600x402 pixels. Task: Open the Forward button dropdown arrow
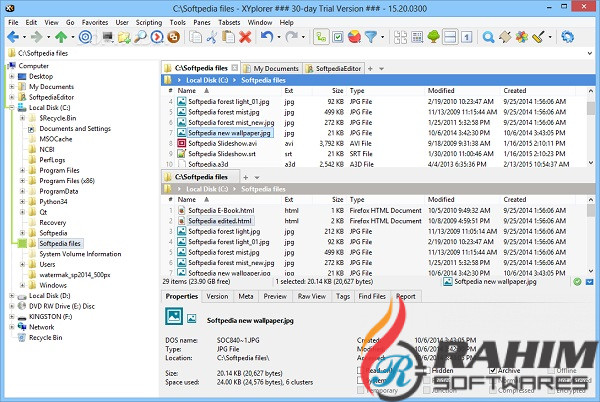pos(48,37)
